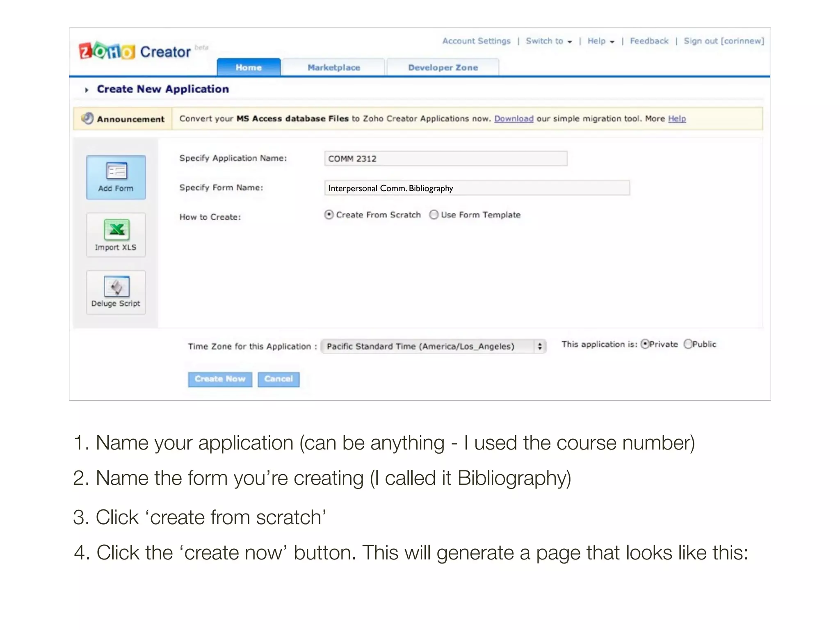Click the Create Now button

click(220, 379)
